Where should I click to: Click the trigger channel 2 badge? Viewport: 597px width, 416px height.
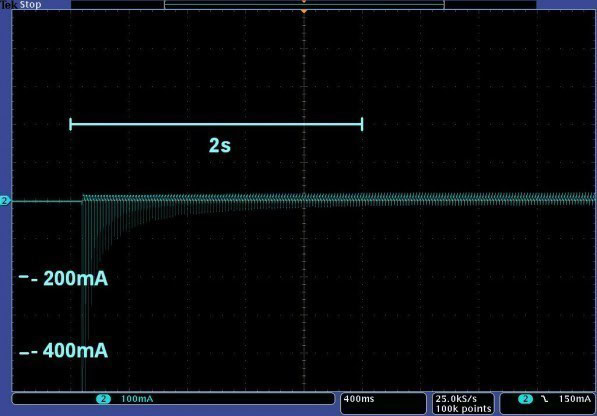click(525, 399)
